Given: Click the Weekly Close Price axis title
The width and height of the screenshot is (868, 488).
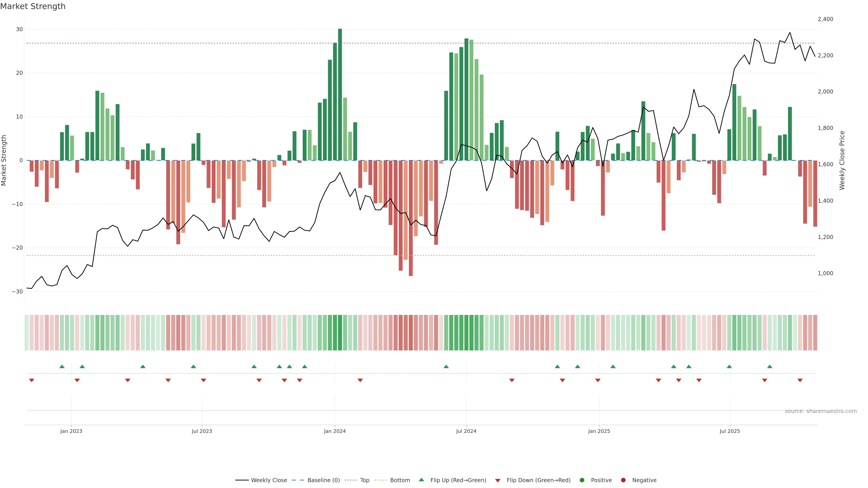Looking at the screenshot, I should pyautogui.click(x=842, y=160).
